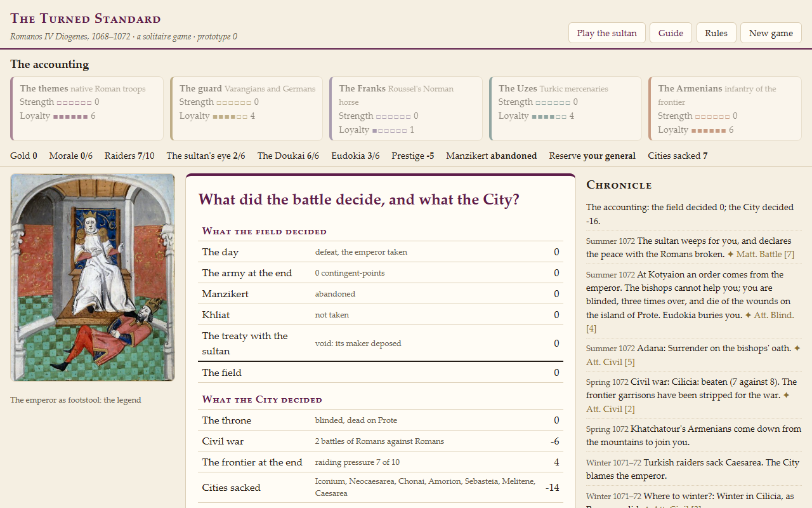Select The throne row
This screenshot has height=508, width=812.
(x=381, y=420)
